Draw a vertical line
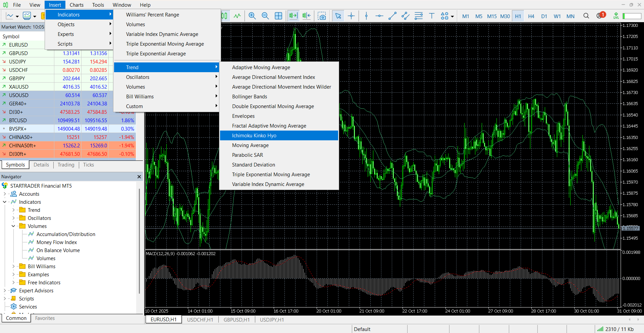The height and width of the screenshot is (333, 644). pos(366,16)
